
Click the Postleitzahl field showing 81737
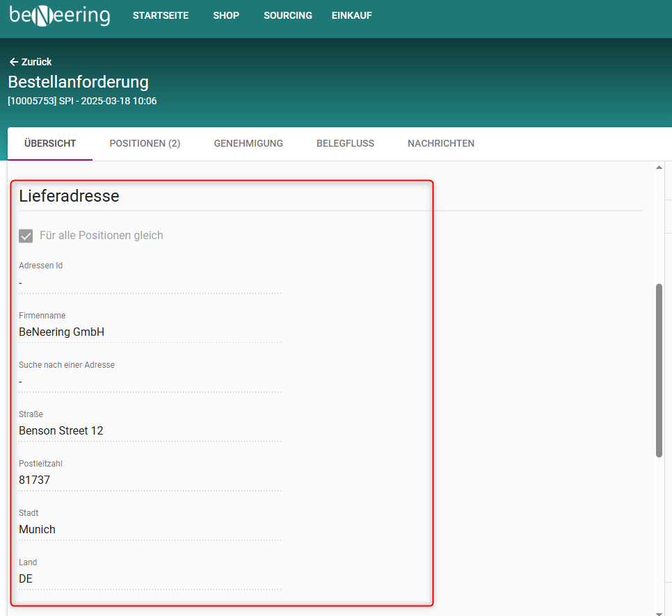(x=150, y=480)
